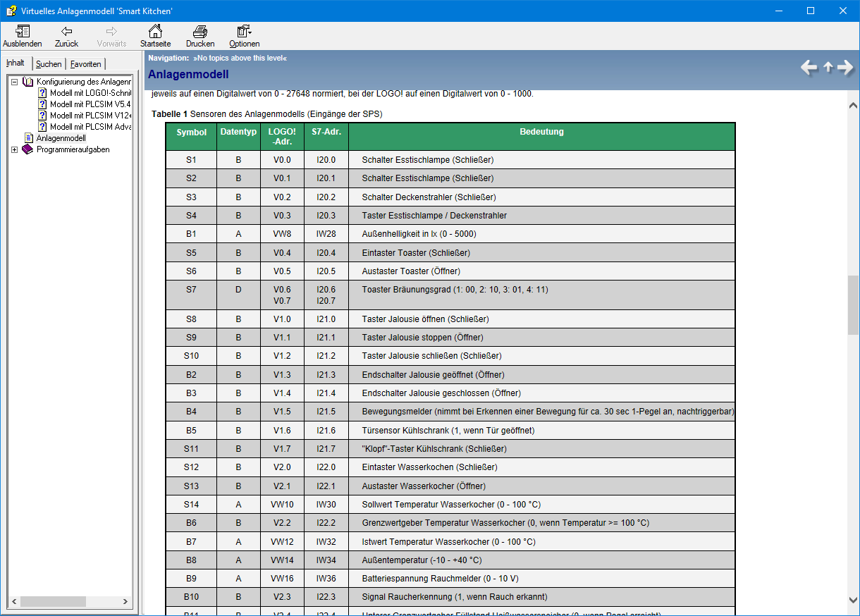The image size is (860, 616).
Task: Click the address cell I21.7
Action: (326, 449)
